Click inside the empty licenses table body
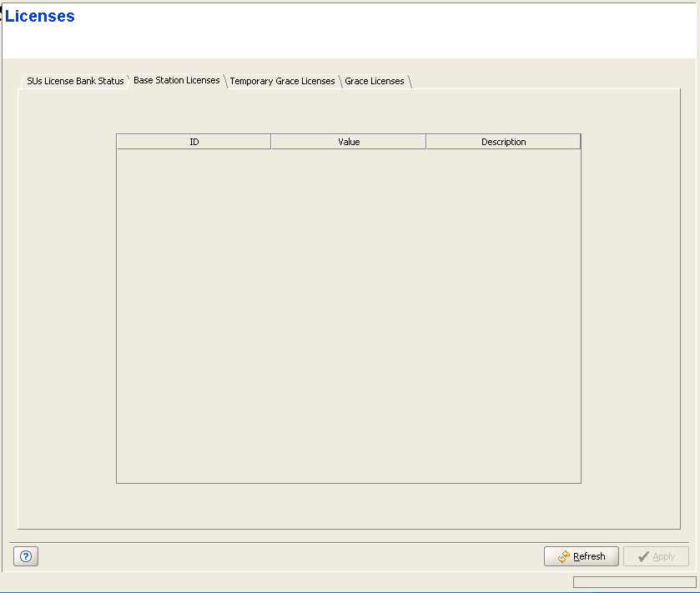 348,317
